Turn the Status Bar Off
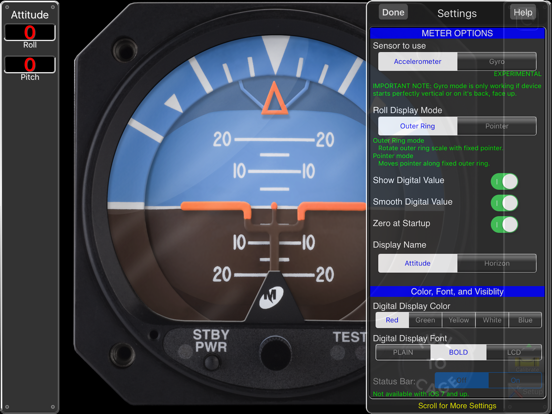 point(462,380)
